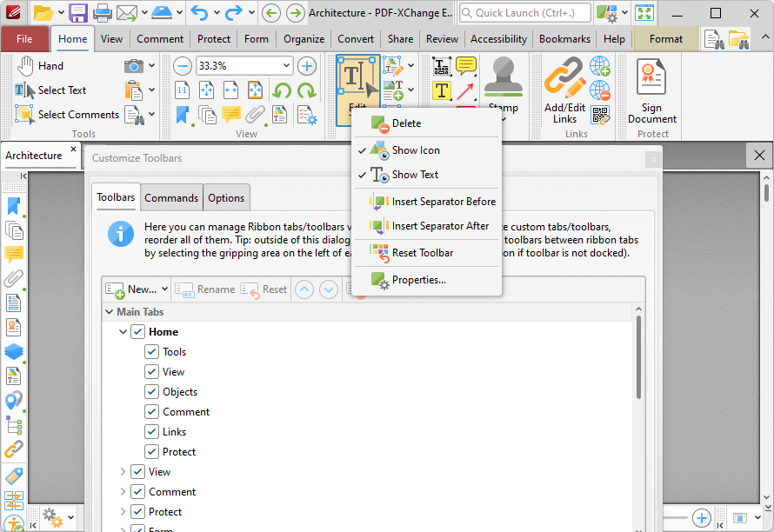Image resolution: width=774 pixels, height=532 pixels.
Task: Activate the Select Text tool
Action: [50, 90]
